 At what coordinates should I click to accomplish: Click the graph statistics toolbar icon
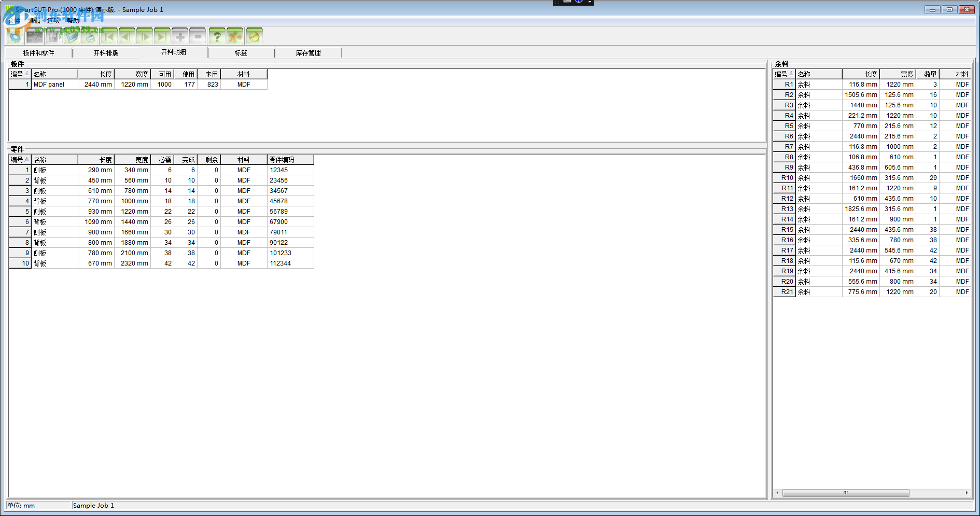[35, 36]
